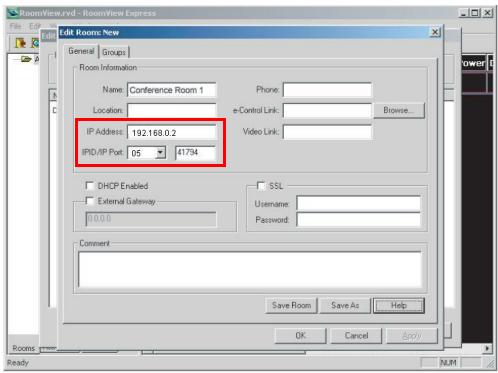Select Rooms tab at bottom of RoomView
The height and width of the screenshot is (373, 498).
pyautogui.click(x=23, y=348)
